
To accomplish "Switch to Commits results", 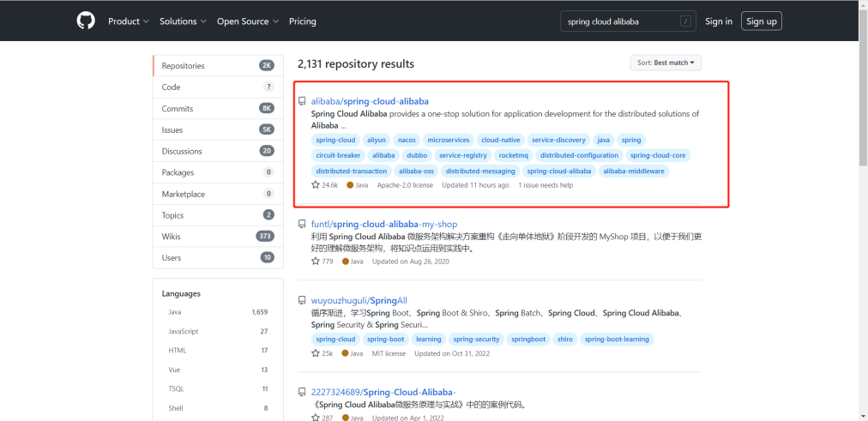I will 218,108.
